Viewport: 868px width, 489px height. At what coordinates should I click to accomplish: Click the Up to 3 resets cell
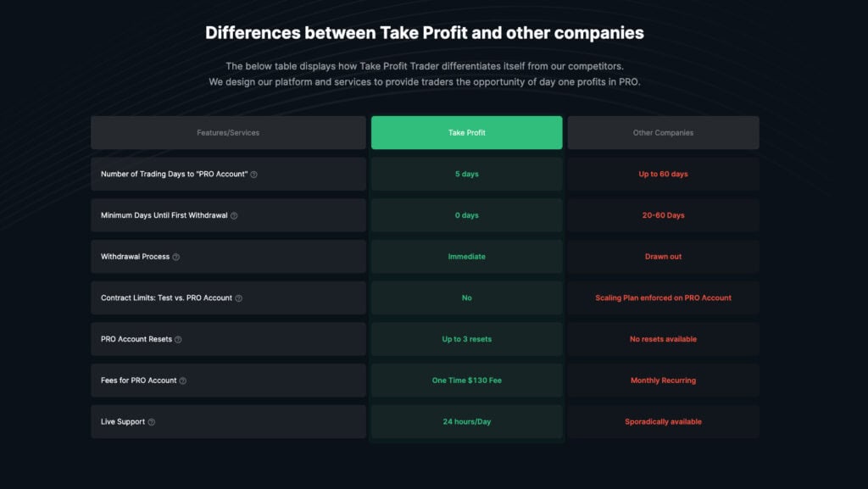click(466, 339)
